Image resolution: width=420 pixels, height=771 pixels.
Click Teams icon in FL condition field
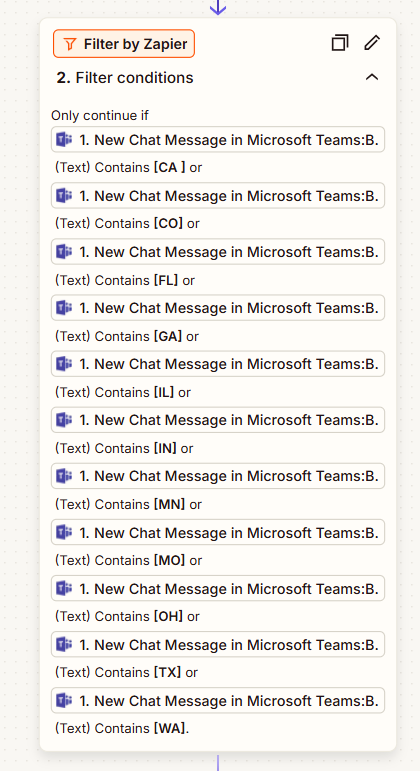(64, 252)
